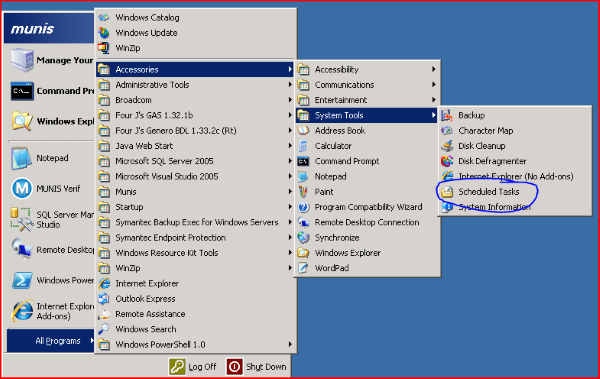600x379 pixels.
Task: Expand the Startup submenu arrow
Action: [290, 207]
